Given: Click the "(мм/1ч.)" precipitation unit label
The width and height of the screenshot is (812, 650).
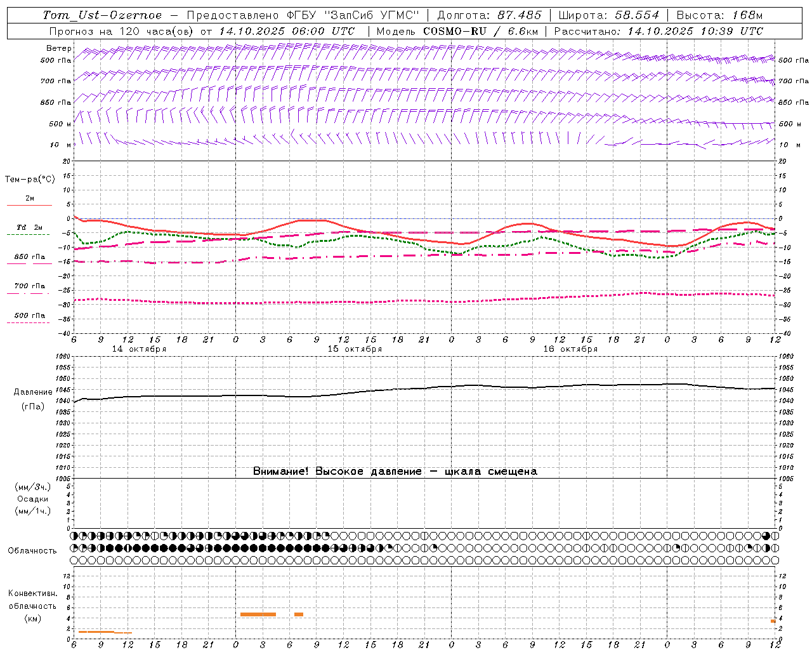Looking at the screenshot, I should 33,511.
